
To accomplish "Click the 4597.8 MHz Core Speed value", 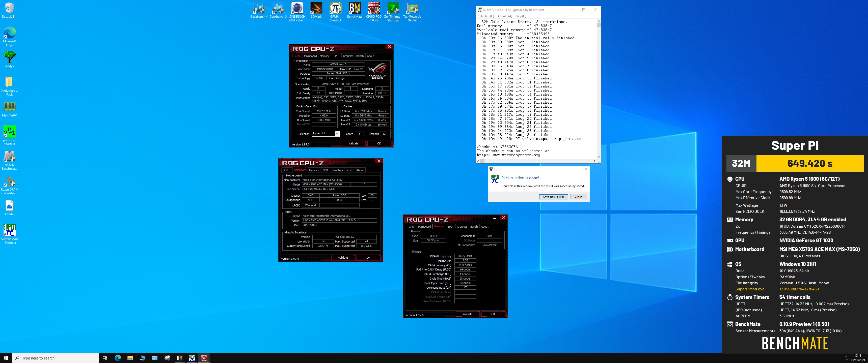I will tap(323, 111).
